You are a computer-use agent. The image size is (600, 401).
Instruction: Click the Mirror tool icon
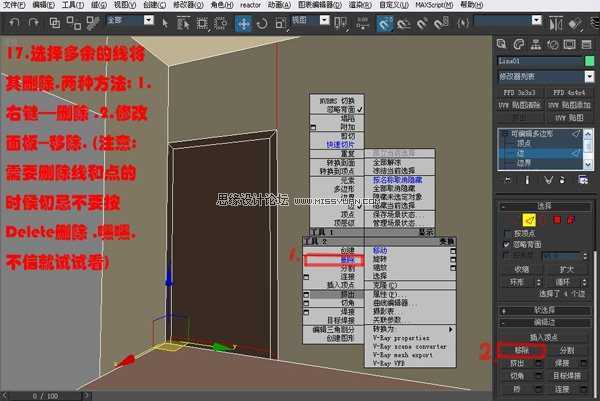coord(556,24)
